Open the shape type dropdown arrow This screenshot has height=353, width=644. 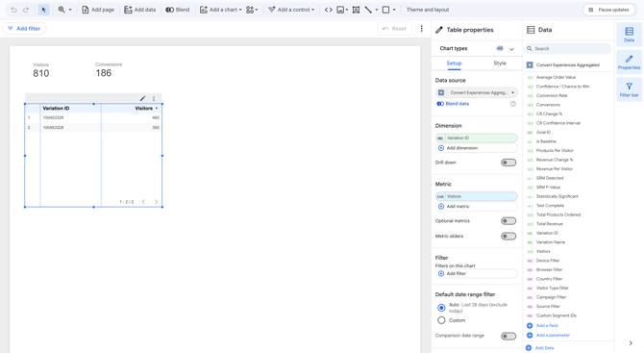394,10
